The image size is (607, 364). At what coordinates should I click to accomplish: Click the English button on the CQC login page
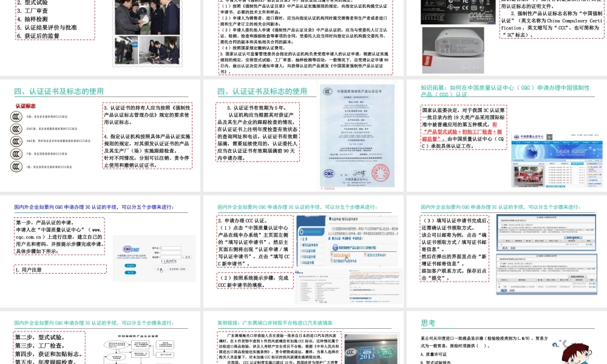tap(131, 266)
